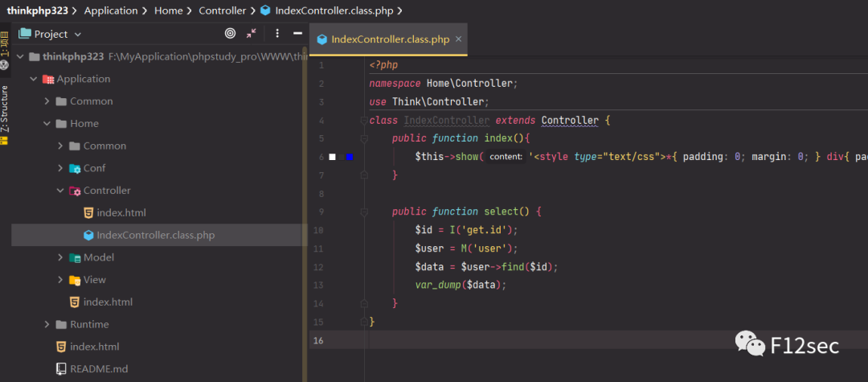The width and height of the screenshot is (868, 382).
Task: Click var_dump on line 13
Action: coord(438,285)
